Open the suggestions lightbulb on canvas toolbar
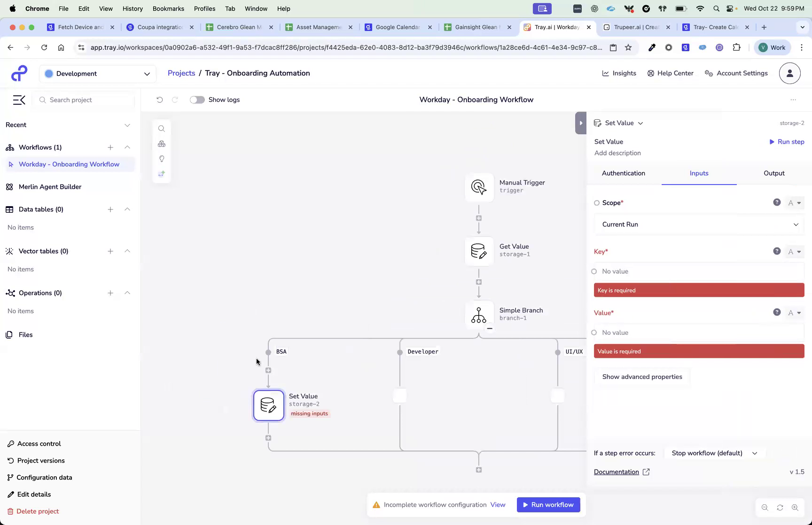The image size is (812, 525). pos(162,159)
